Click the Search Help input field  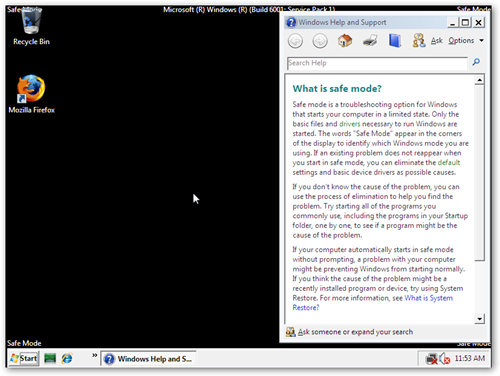tap(377, 63)
